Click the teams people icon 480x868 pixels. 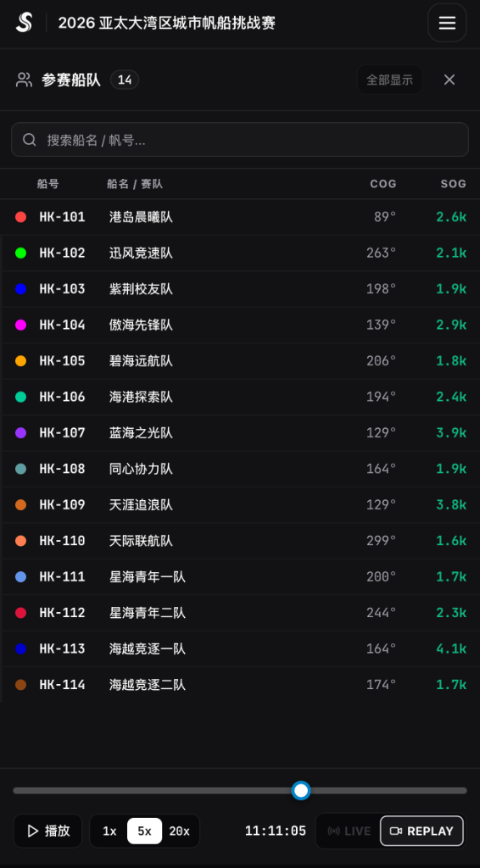click(24, 80)
